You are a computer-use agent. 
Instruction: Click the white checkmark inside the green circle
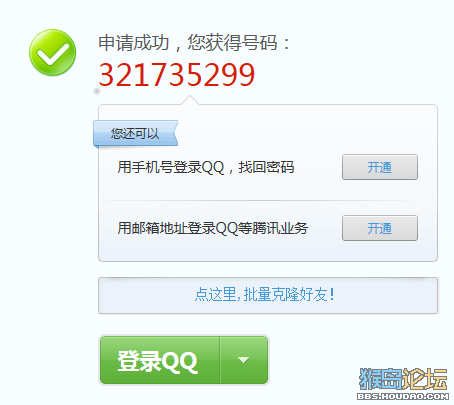(53, 53)
